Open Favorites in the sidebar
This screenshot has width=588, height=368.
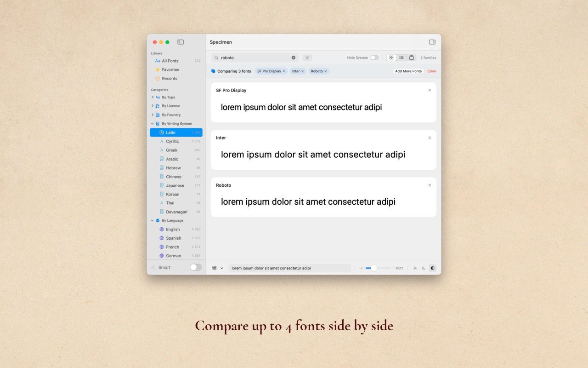176,69
